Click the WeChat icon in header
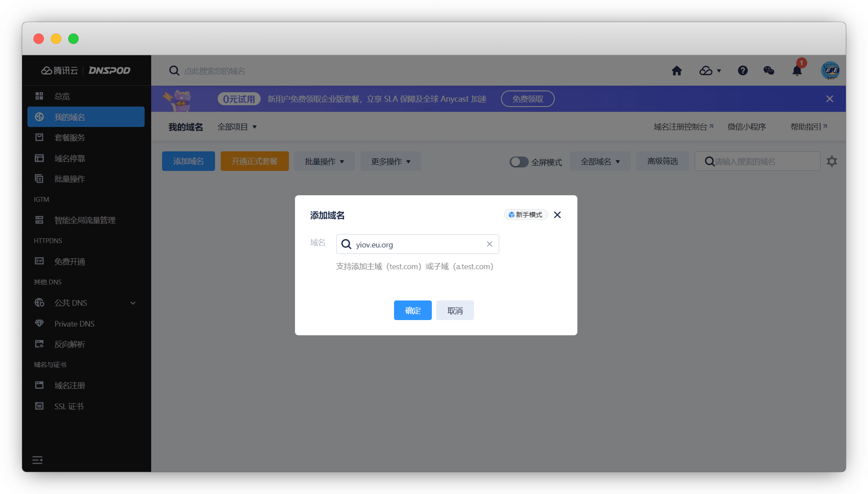 (x=769, y=71)
